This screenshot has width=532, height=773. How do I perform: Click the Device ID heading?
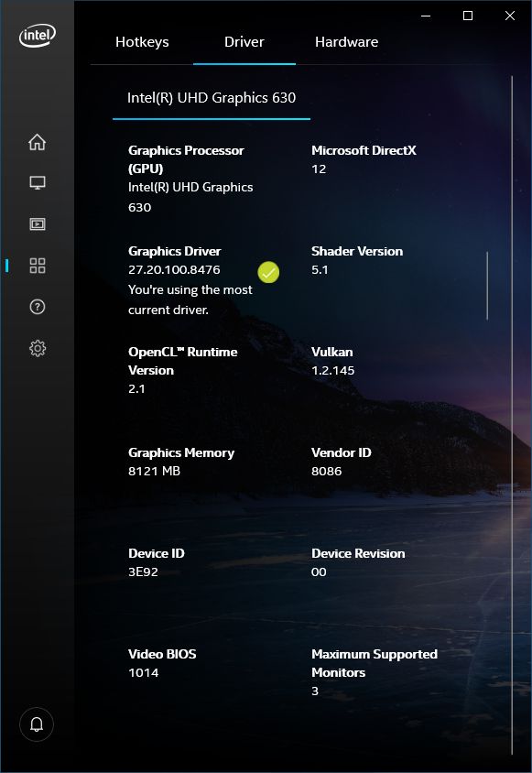157,553
